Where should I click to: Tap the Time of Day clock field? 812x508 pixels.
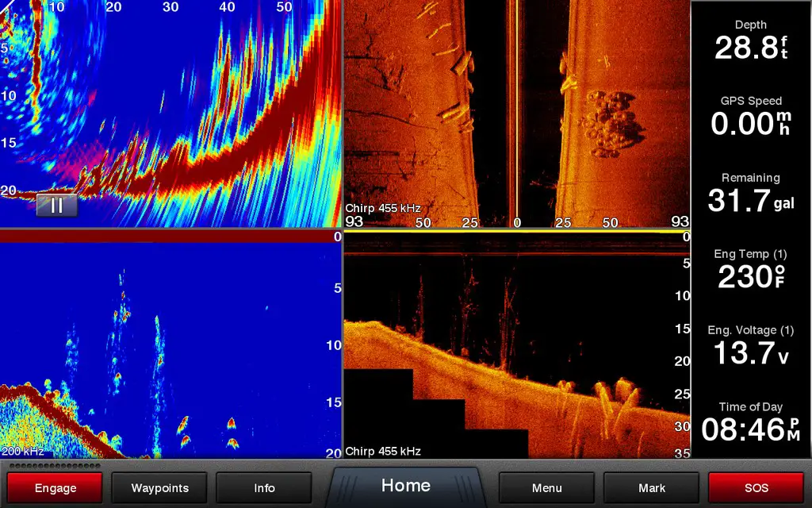tap(750, 421)
